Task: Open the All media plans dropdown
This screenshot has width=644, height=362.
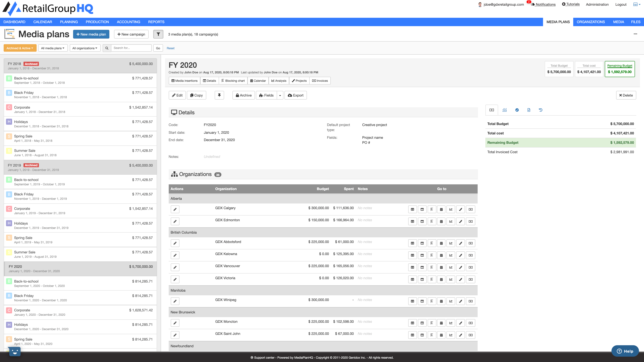Action: tap(53, 48)
